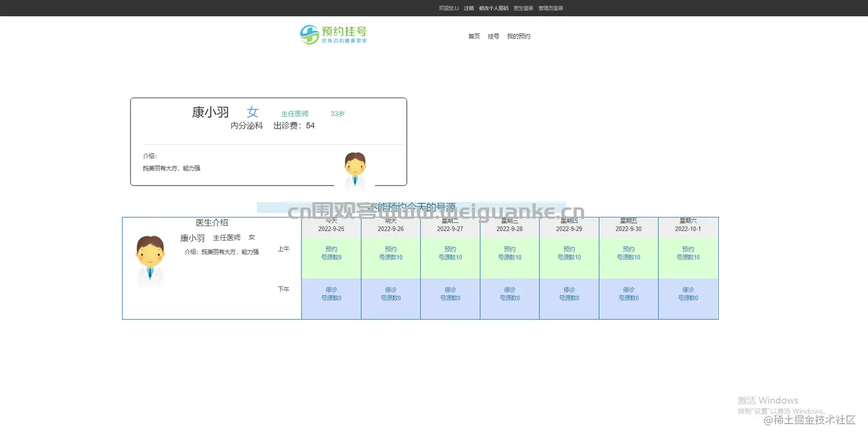Book the morning slot under 2022-9-26
The width and height of the screenshot is (868, 438).
391,258
